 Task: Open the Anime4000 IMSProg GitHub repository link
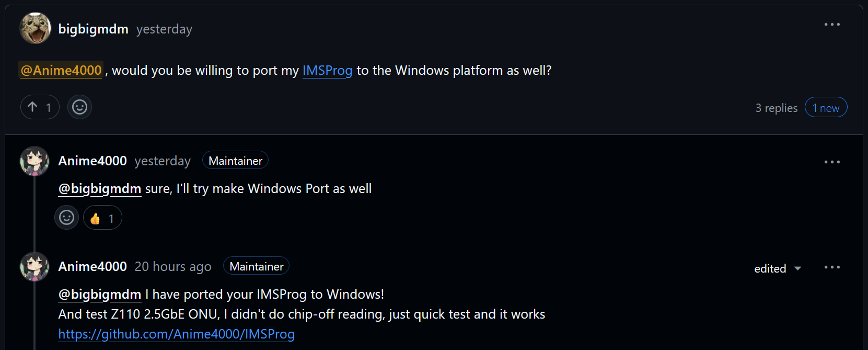(x=176, y=334)
